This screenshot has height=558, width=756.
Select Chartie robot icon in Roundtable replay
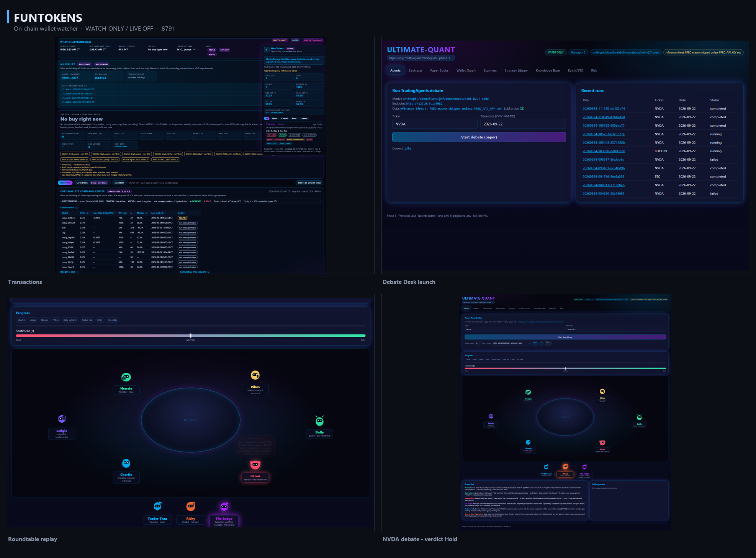coord(126,463)
